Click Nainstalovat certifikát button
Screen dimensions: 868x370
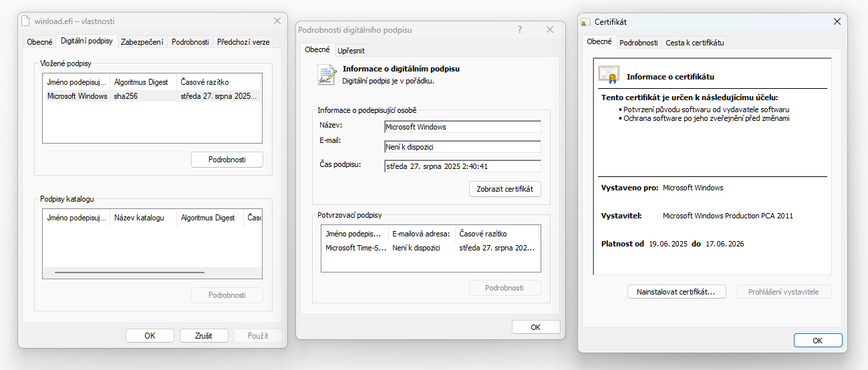676,292
